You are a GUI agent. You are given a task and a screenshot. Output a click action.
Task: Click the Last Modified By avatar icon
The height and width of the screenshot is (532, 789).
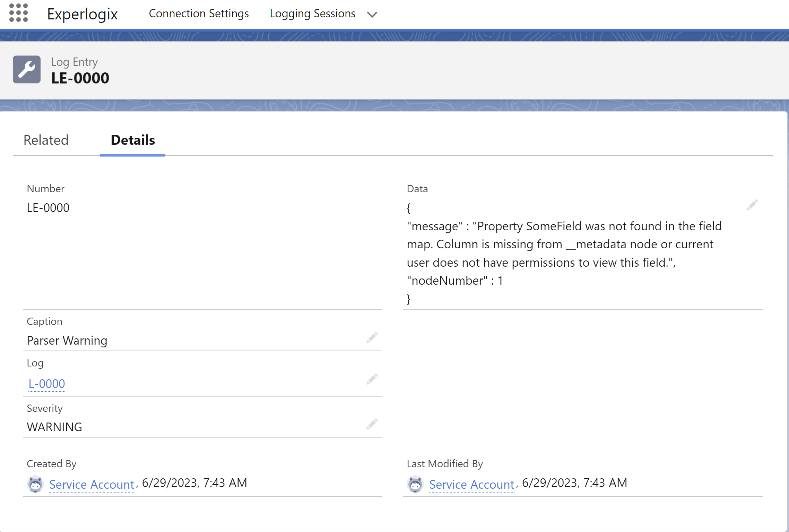[x=415, y=484]
